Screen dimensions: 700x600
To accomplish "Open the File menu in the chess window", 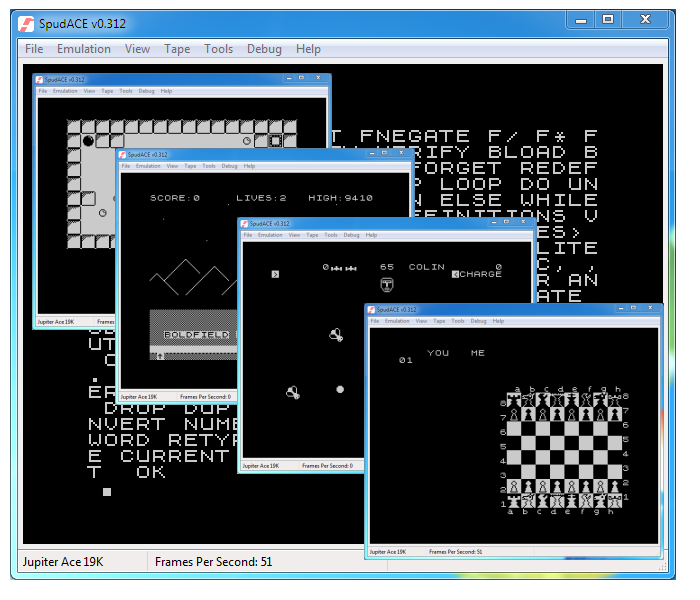I will (375, 321).
